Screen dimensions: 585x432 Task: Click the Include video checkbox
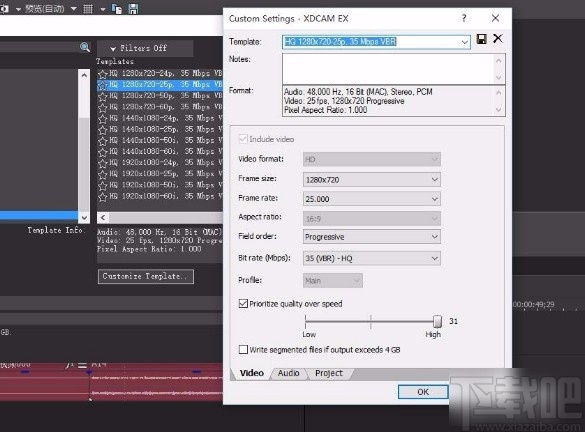click(243, 139)
